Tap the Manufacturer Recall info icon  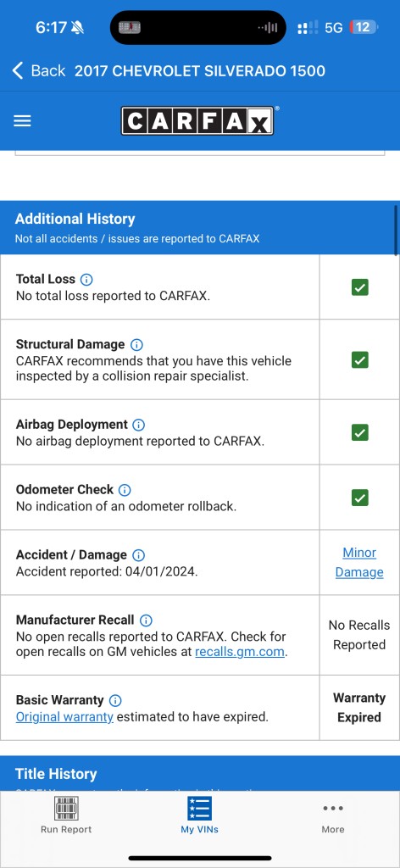click(146, 620)
